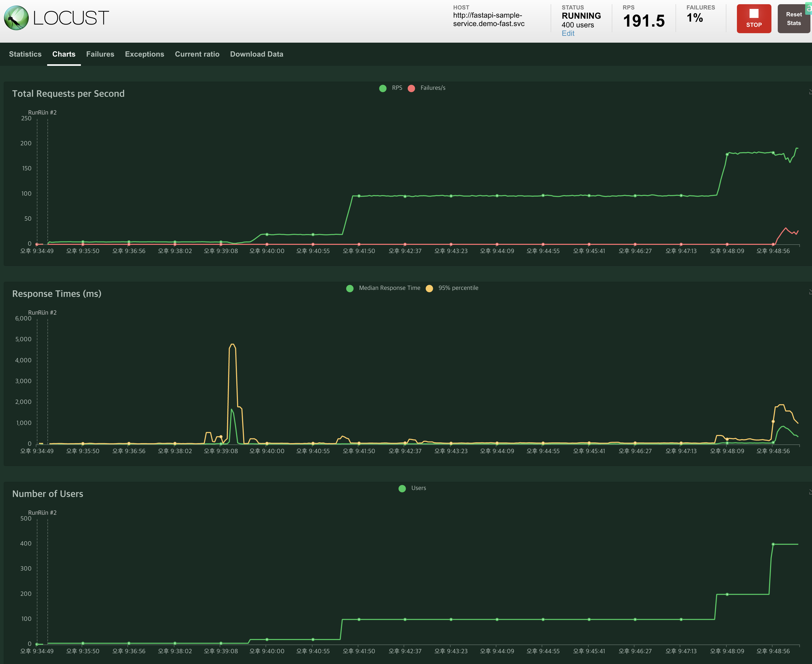Screen dimensions: 812x664
Task: Open the Current ratio tab
Action: pos(197,54)
